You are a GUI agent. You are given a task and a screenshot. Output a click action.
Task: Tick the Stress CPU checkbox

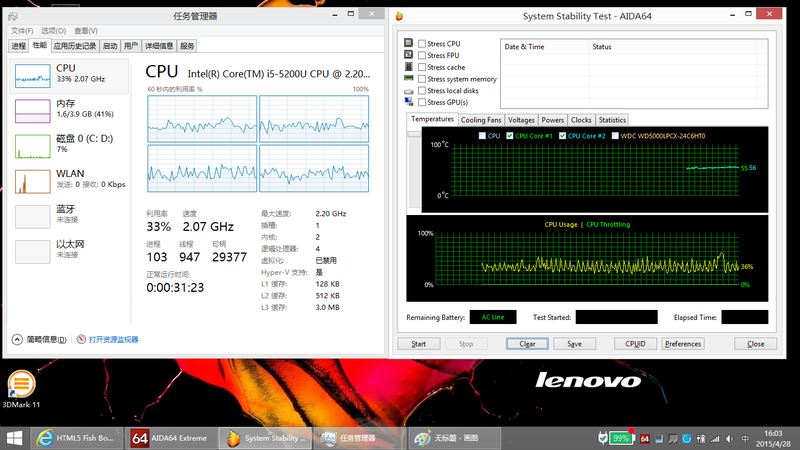click(422, 44)
